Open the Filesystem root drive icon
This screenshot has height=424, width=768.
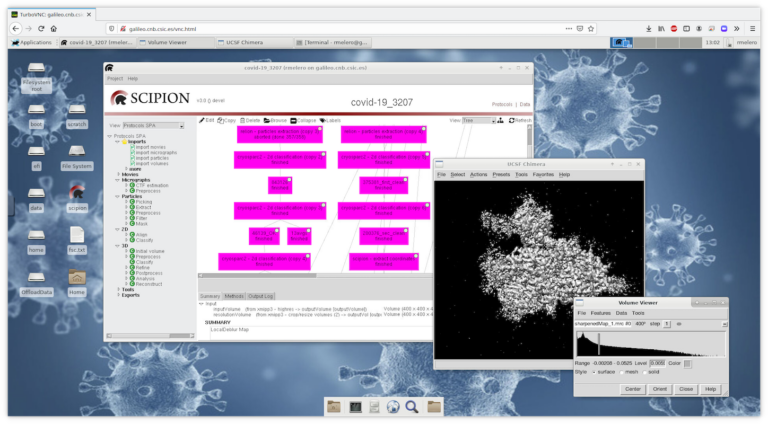[36, 68]
